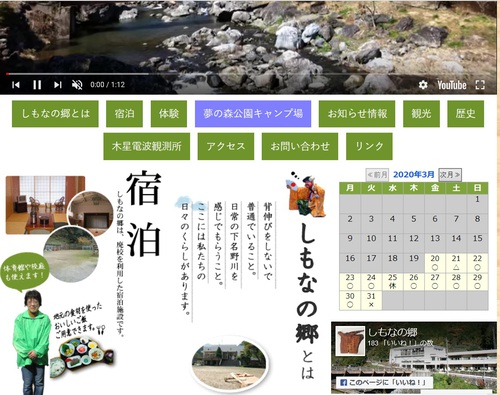Screen dimensions: 500x395
Task: Click the woman in green jacket
Action: click(32, 343)
